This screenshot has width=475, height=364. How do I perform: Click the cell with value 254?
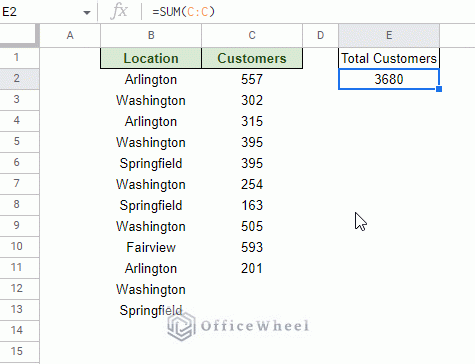[x=252, y=184]
